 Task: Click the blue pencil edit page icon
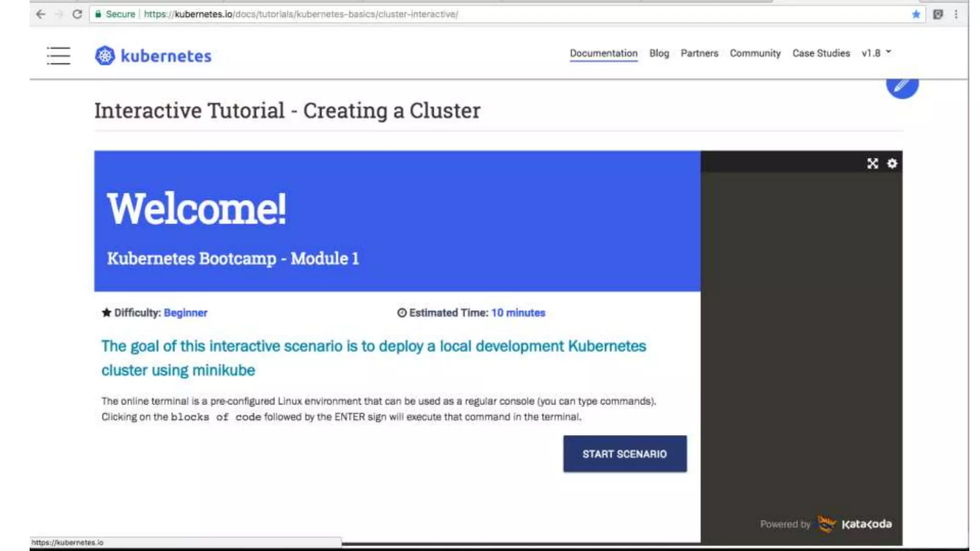pyautogui.click(x=902, y=86)
